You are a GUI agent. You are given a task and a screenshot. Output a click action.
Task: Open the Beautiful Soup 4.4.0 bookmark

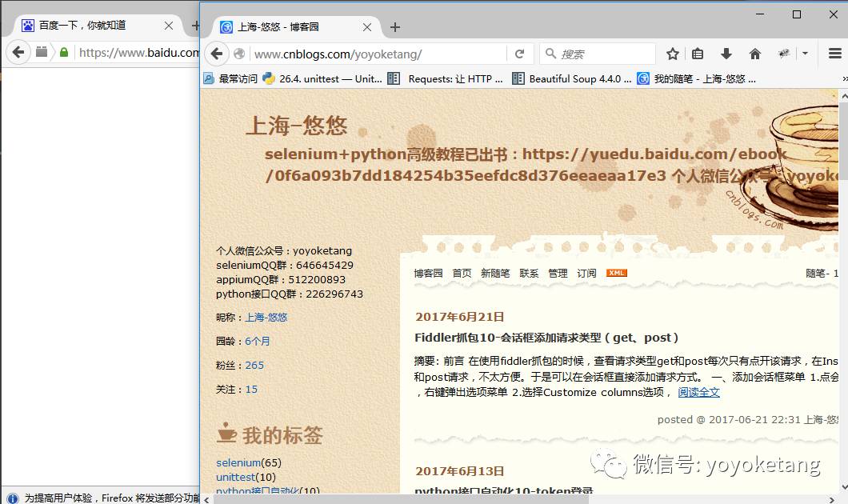[572, 79]
